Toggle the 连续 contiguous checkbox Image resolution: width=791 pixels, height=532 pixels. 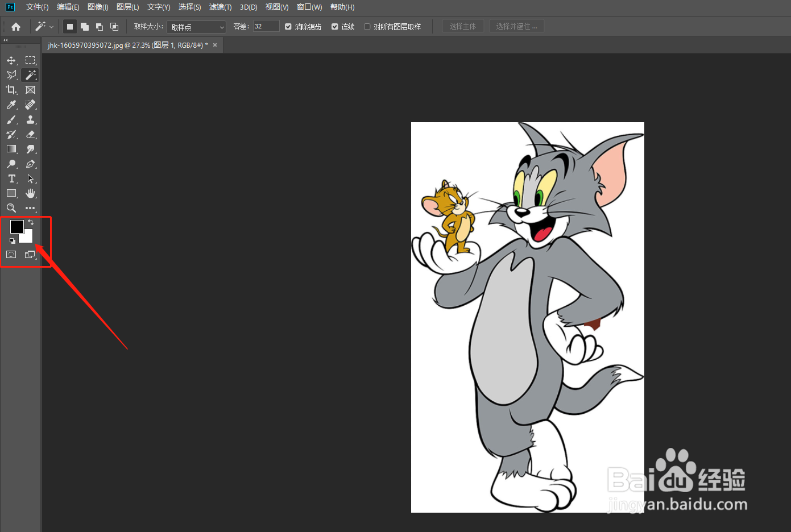point(335,27)
